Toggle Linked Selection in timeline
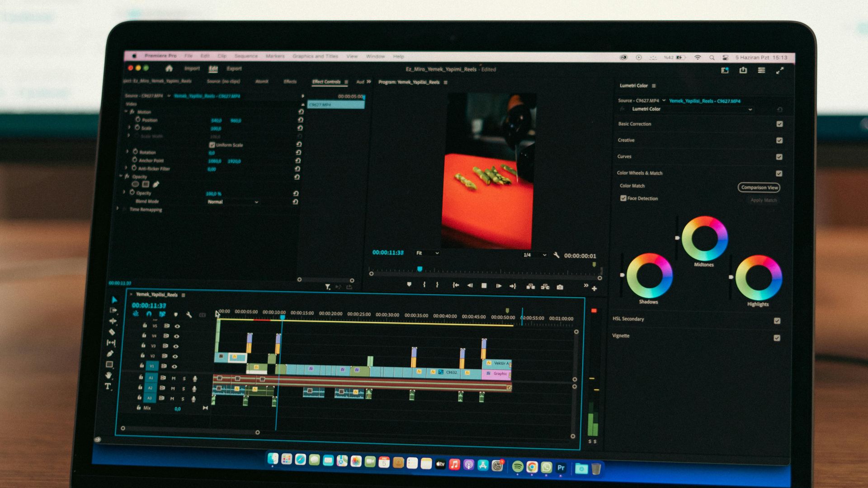868x488 pixels. coord(162,314)
